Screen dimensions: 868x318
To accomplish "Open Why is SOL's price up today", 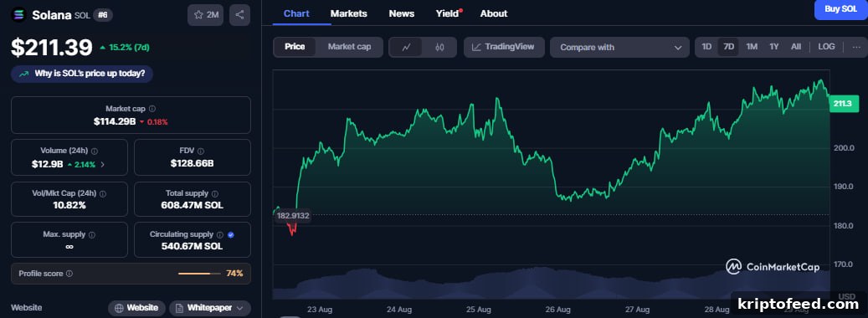I will (x=82, y=74).
